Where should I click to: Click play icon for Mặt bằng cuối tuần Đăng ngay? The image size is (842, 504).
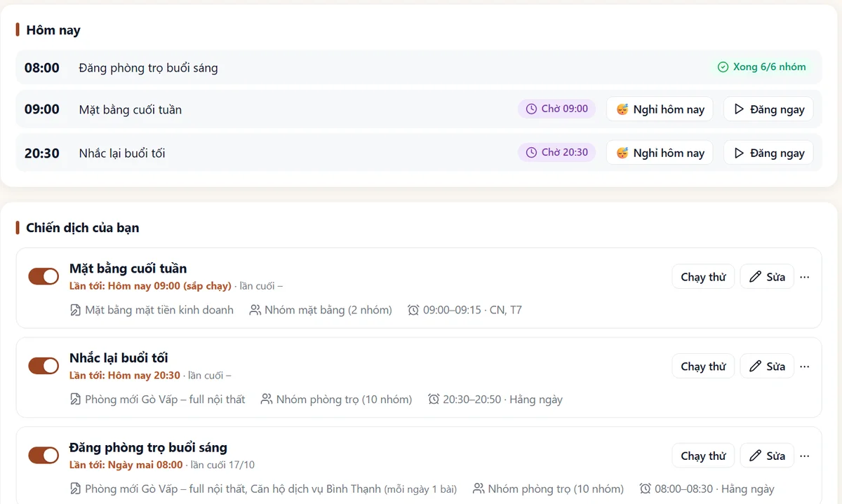[738, 109]
